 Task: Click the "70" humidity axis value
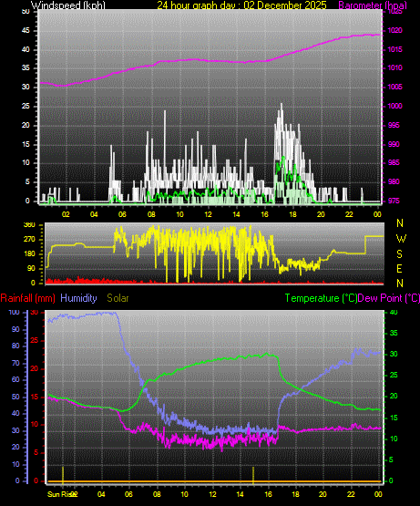15,364
